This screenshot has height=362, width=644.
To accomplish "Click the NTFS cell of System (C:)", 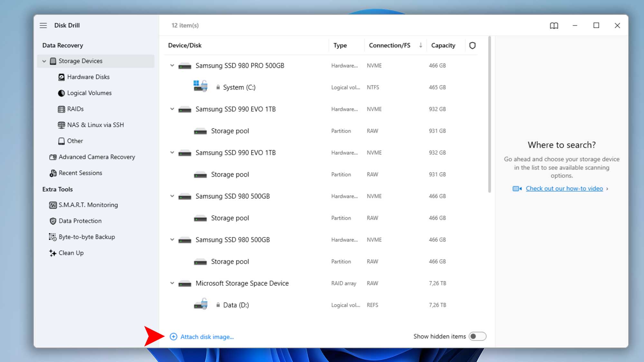I will click(x=373, y=87).
